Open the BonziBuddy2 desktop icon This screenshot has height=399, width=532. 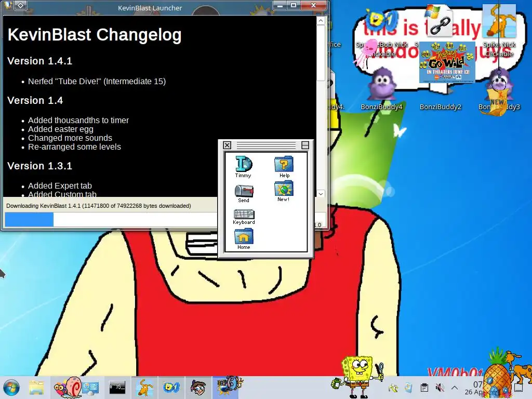pos(441,107)
